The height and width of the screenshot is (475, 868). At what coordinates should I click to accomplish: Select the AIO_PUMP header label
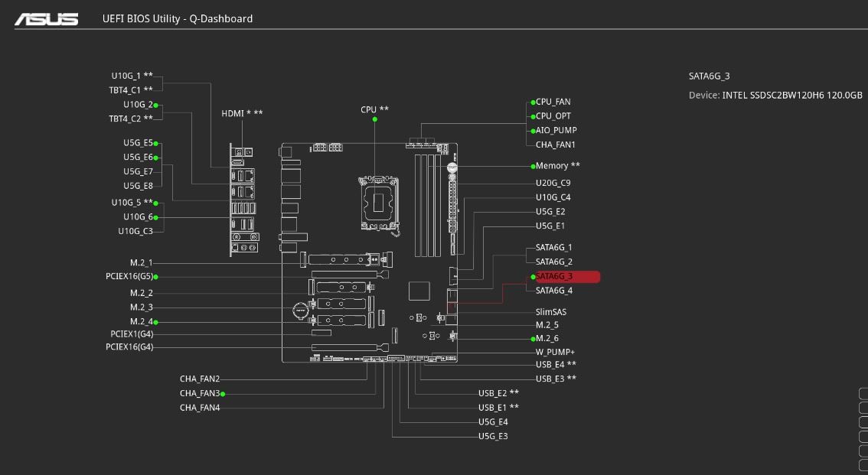pyautogui.click(x=556, y=131)
